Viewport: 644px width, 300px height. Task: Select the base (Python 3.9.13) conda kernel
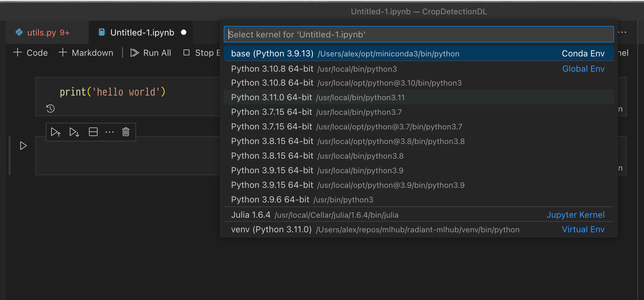(x=419, y=53)
